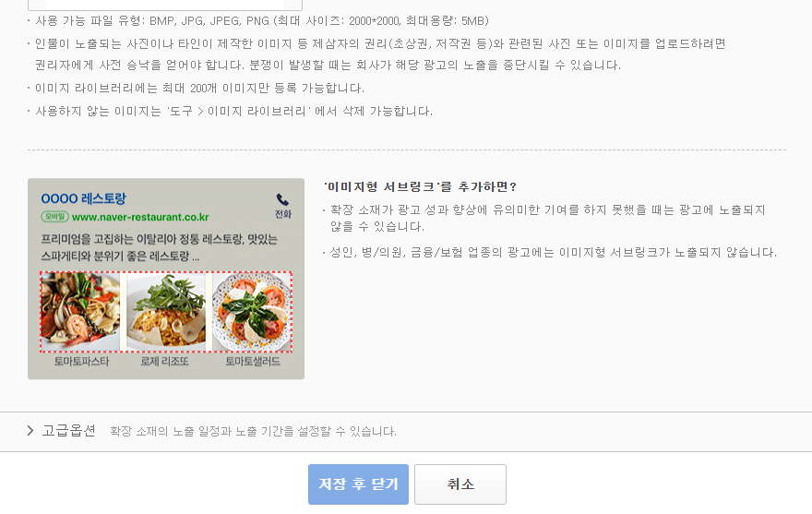This screenshot has width=812, height=514.
Task: Select the tomato pasta food thumbnail
Action: coord(80,312)
